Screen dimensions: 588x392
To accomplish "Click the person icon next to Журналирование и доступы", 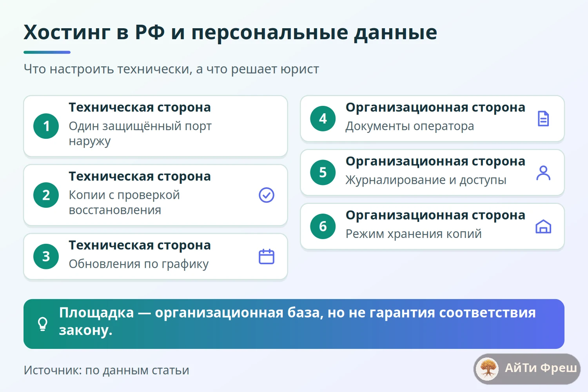I will pyautogui.click(x=543, y=172).
